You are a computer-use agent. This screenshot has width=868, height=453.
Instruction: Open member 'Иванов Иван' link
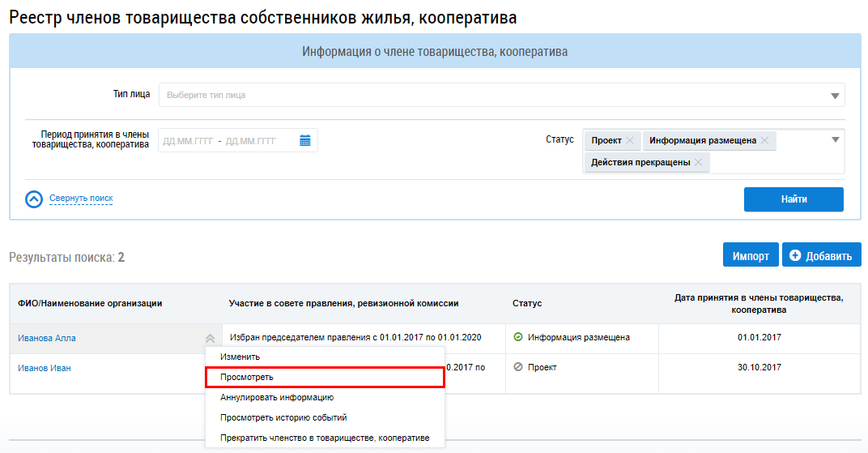45,368
